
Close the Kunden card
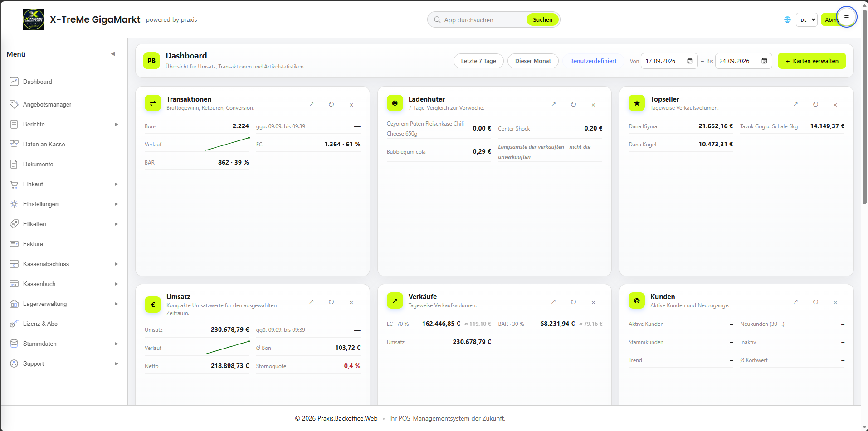pyautogui.click(x=835, y=302)
